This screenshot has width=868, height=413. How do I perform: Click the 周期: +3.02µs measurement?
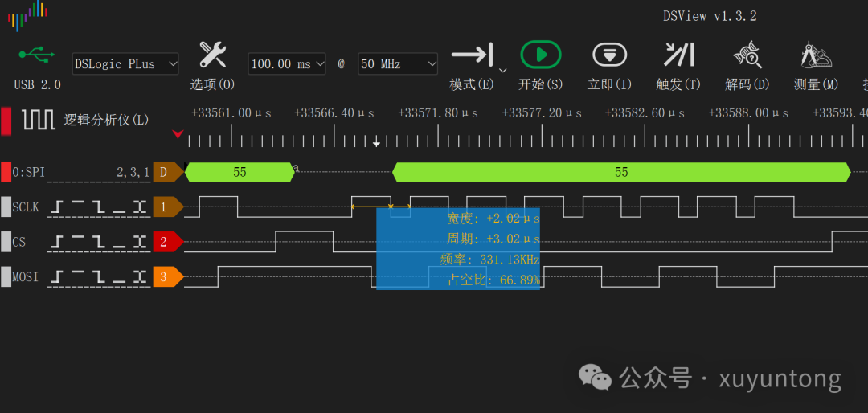[x=493, y=239]
